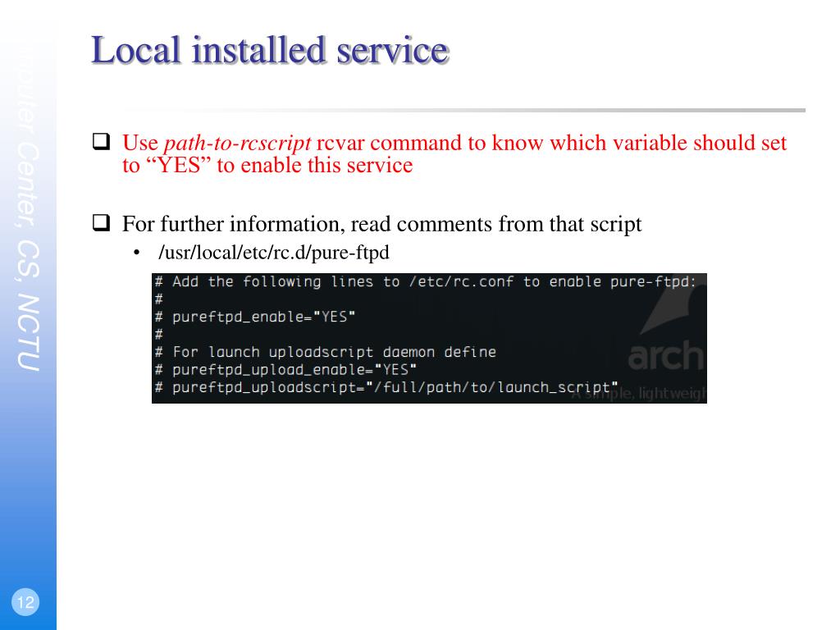Click the round bullet before /usr/local/etc/rc.d/pure-ftpd
Image resolution: width=840 pixels, height=630 pixels.
point(137,253)
